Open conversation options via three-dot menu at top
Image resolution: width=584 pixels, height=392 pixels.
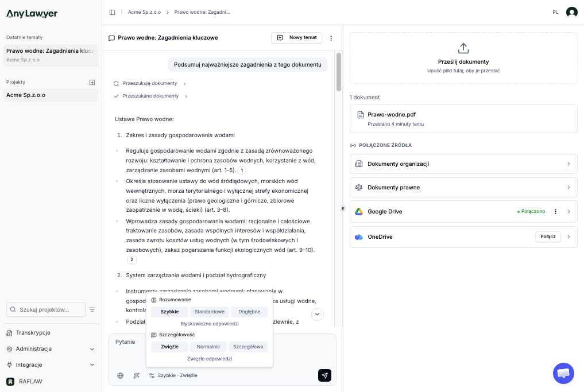coord(331,38)
